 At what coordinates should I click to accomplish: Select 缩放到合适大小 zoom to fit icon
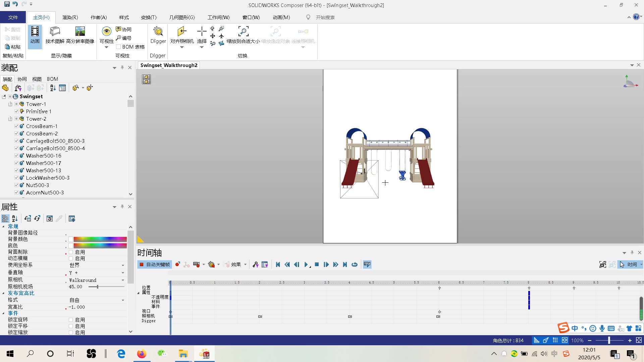pyautogui.click(x=243, y=32)
